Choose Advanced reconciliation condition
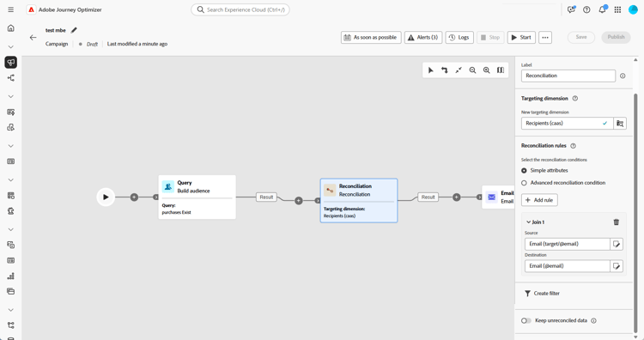This screenshot has width=644, height=340. pyautogui.click(x=524, y=183)
